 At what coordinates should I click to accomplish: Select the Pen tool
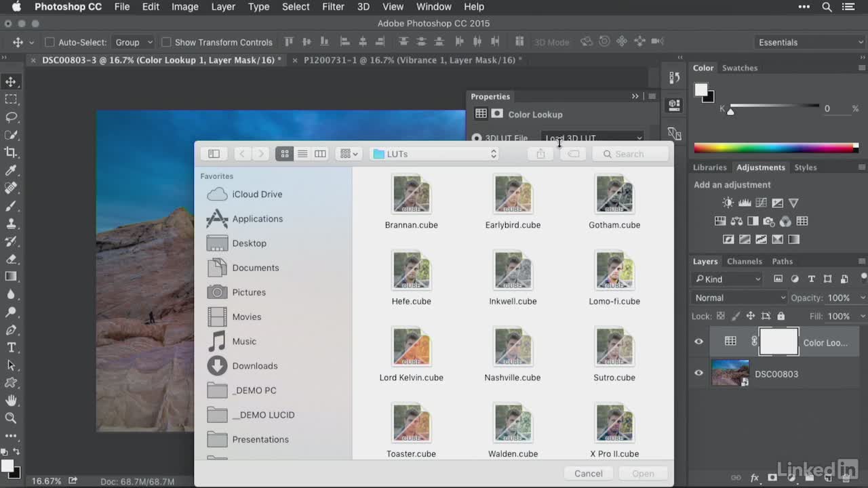pos(11,330)
